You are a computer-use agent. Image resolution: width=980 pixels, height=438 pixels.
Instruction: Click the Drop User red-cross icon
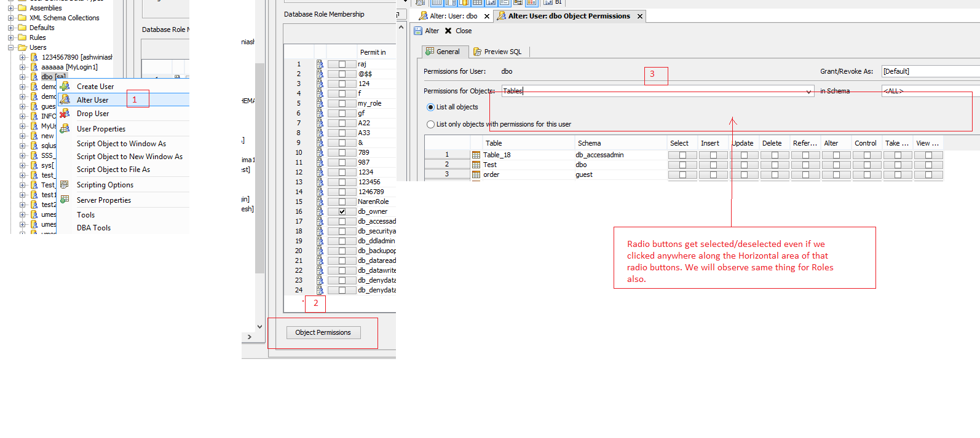point(65,114)
